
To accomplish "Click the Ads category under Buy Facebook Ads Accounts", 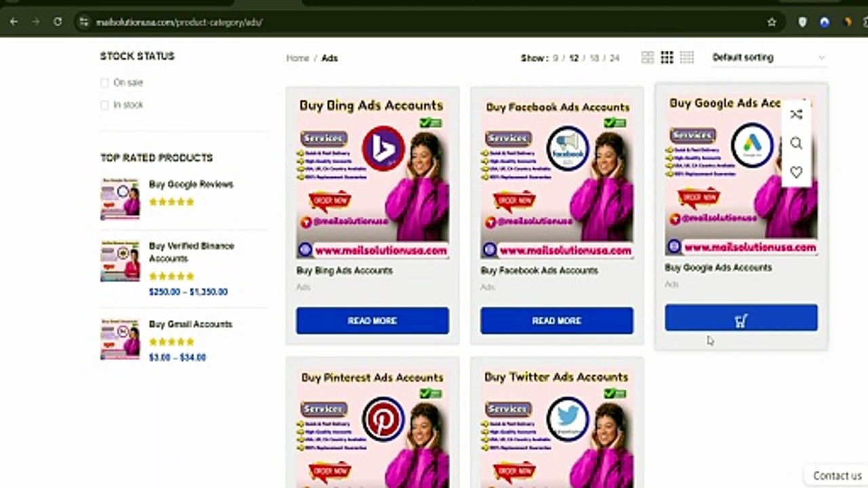I will point(488,287).
